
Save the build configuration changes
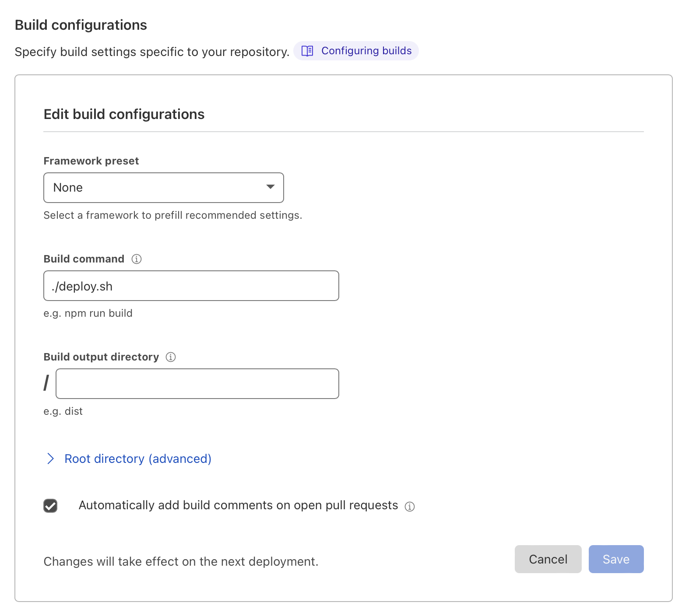[x=616, y=559]
